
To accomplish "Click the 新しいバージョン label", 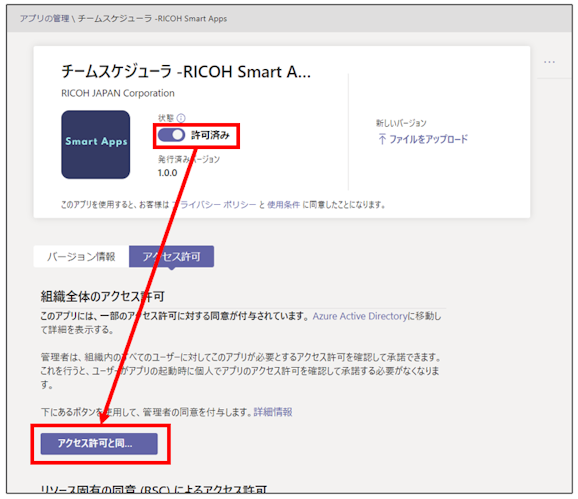I will [x=401, y=123].
